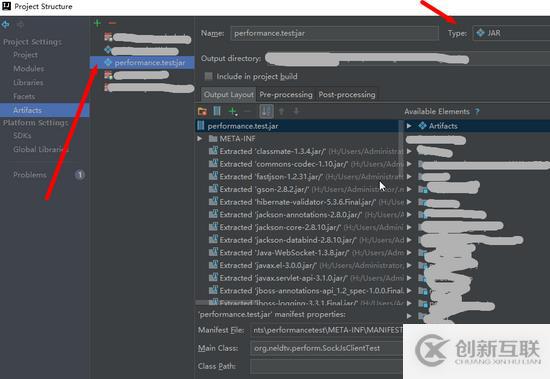This screenshot has height=379, width=550.
Task: Click the forward navigation arrow icon
Action: click(20, 25)
